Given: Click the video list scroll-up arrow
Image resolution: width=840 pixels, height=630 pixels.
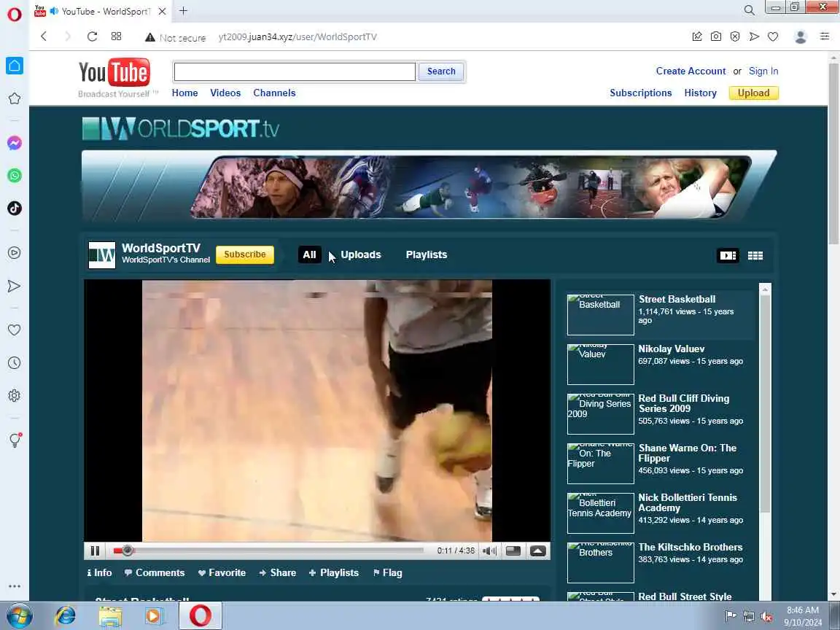Looking at the screenshot, I should pos(765,289).
